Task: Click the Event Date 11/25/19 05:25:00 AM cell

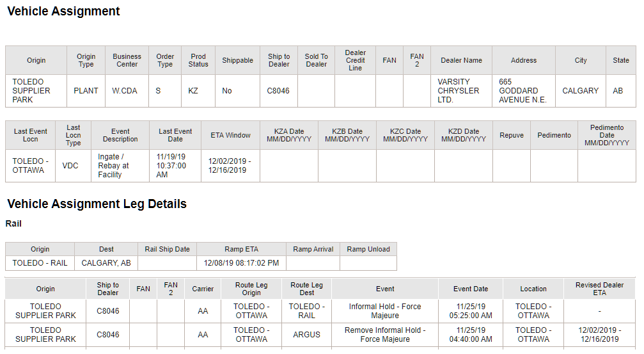Action: [x=471, y=311]
